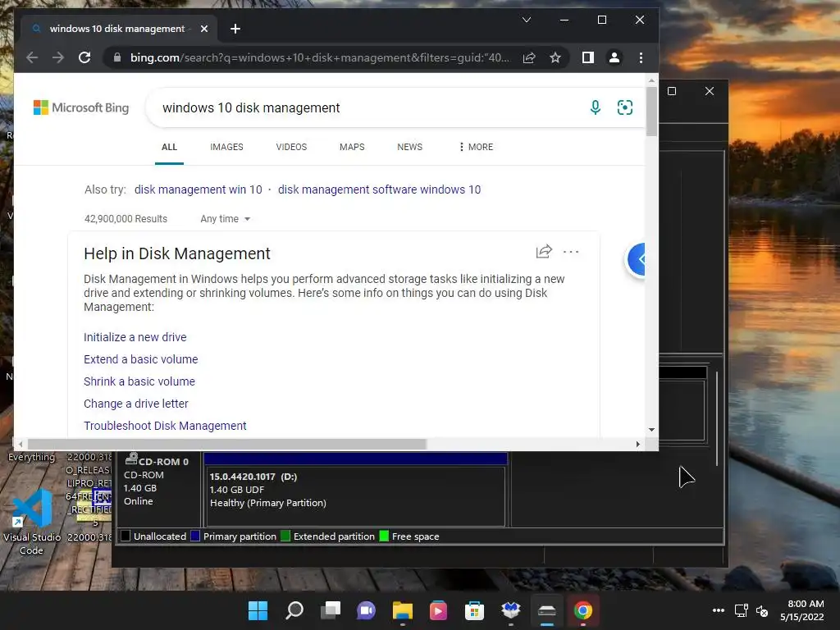This screenshot has width=840, height=630.
Task: Open the answer card three-dots options
Action: click(571, 251)
